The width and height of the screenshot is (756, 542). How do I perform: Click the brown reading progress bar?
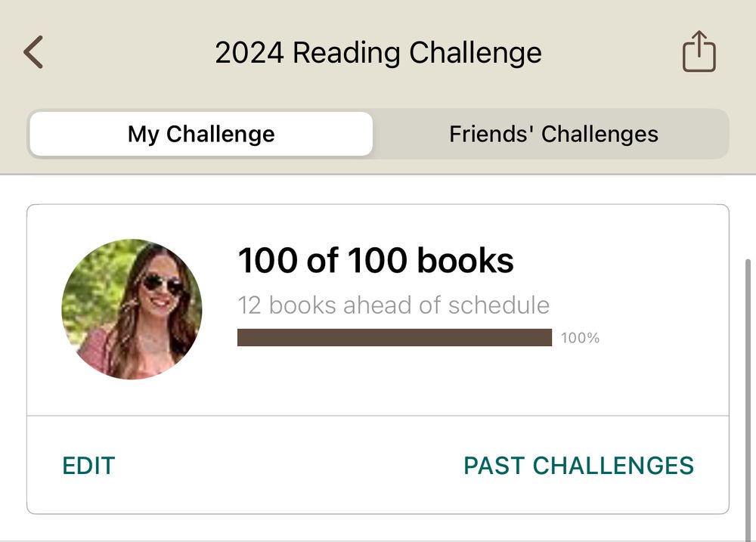click(394, 338)
